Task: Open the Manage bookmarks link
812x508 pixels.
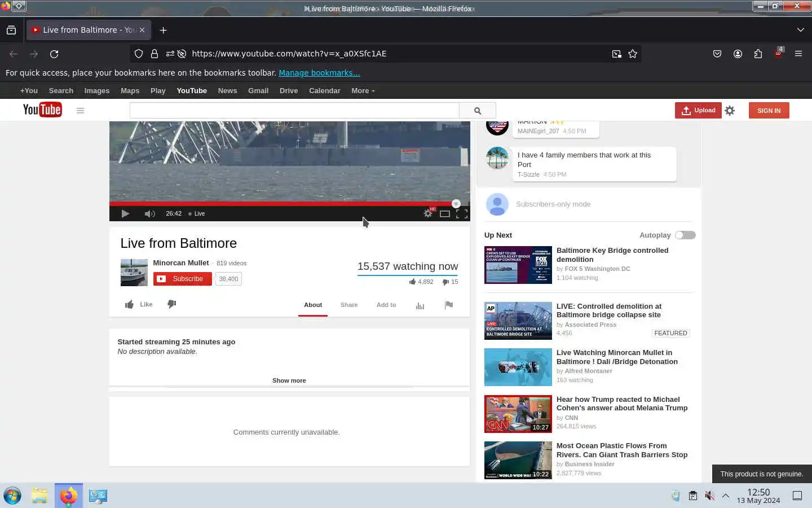Action: (319, 73)
